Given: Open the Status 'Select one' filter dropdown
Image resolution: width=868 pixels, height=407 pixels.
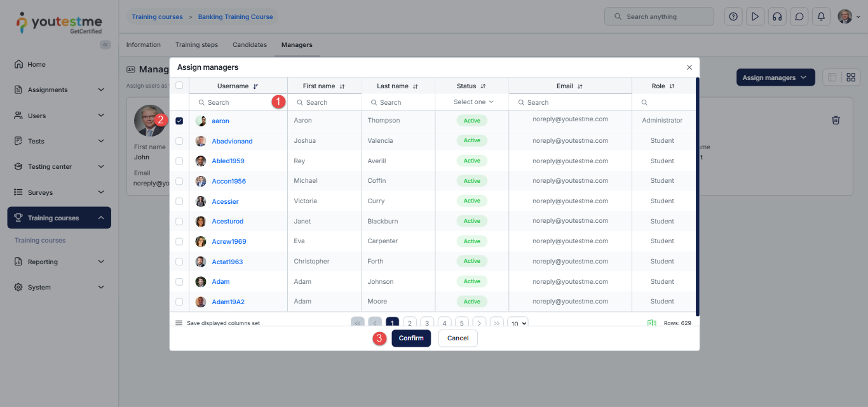Looking at the screenshot, I should [473, 102].
